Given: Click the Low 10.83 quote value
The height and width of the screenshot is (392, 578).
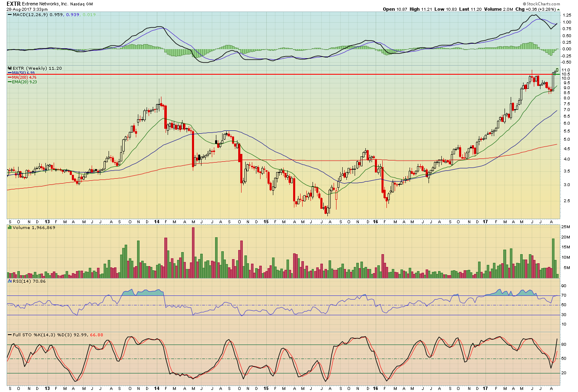Looking at the screenshot, I should (x=445, y=9).
